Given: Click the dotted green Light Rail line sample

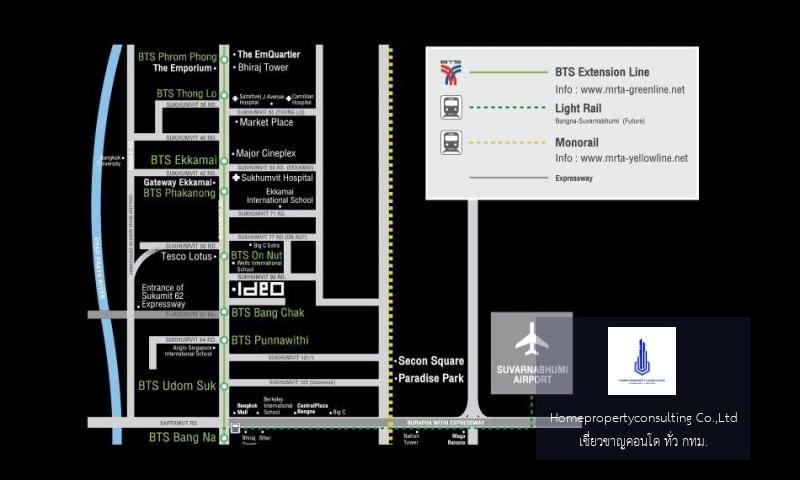Looking at the screenshot, I should [x=508, y=108].
